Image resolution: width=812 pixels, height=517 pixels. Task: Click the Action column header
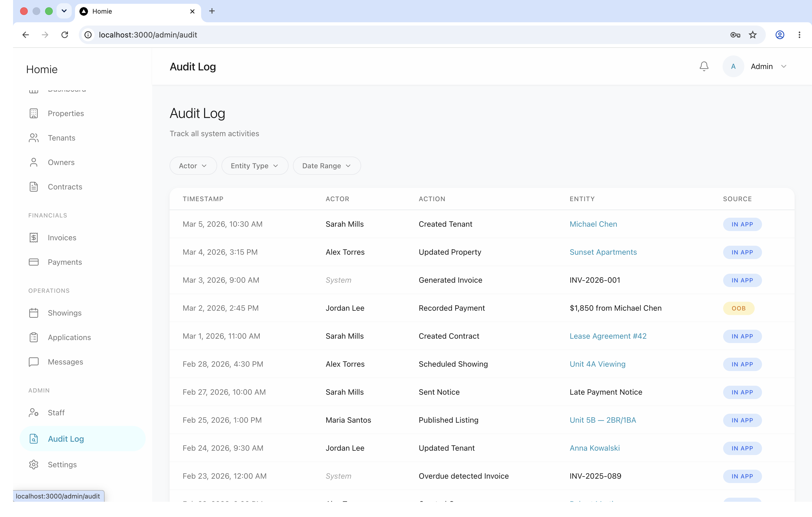tap(432, 199)
